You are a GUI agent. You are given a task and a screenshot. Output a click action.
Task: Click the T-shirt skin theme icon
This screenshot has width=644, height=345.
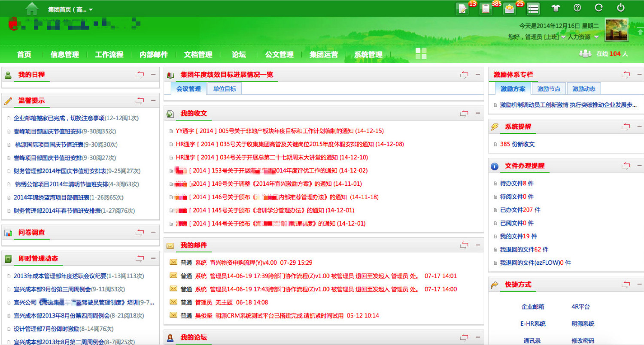tap(556, 8)
